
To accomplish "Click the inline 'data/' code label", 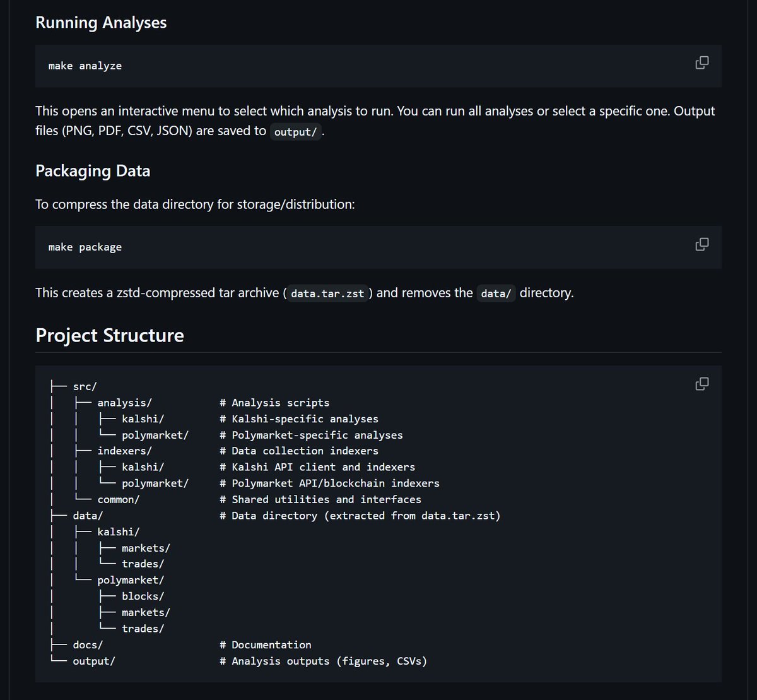I will [496, 294].
